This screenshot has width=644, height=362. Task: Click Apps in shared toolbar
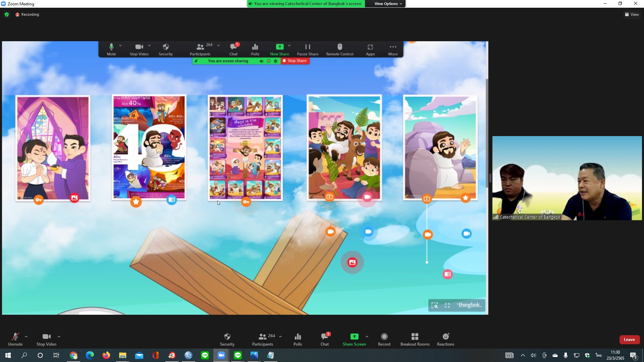click(370, 49)
